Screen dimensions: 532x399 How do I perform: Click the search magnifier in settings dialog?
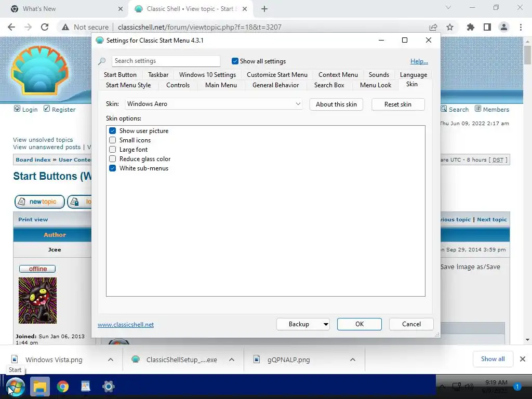pos(102,61)
